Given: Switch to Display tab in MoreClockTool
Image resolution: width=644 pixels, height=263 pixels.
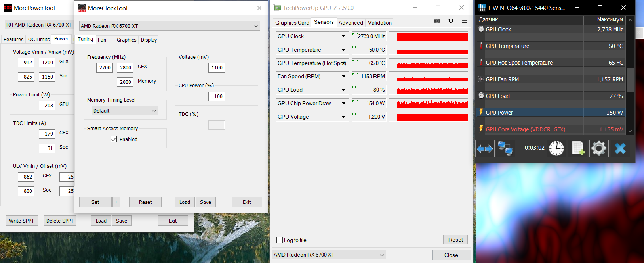Looking at the screenshot, I should point(149,40).
